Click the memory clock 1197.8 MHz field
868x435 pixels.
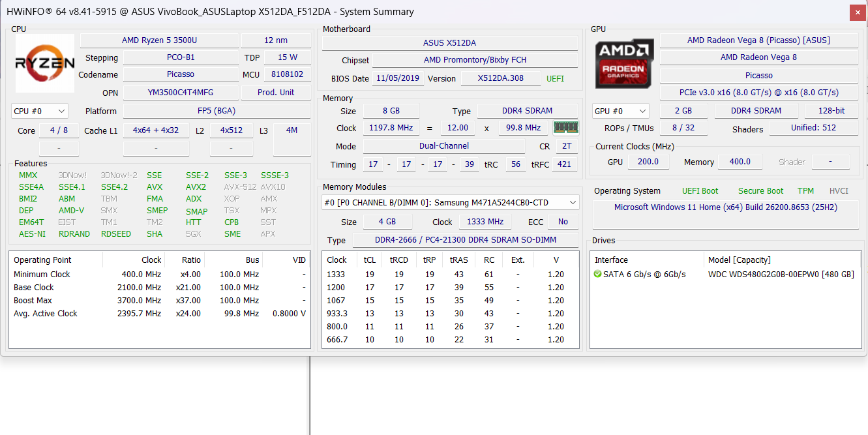click(x=393, y=128)
